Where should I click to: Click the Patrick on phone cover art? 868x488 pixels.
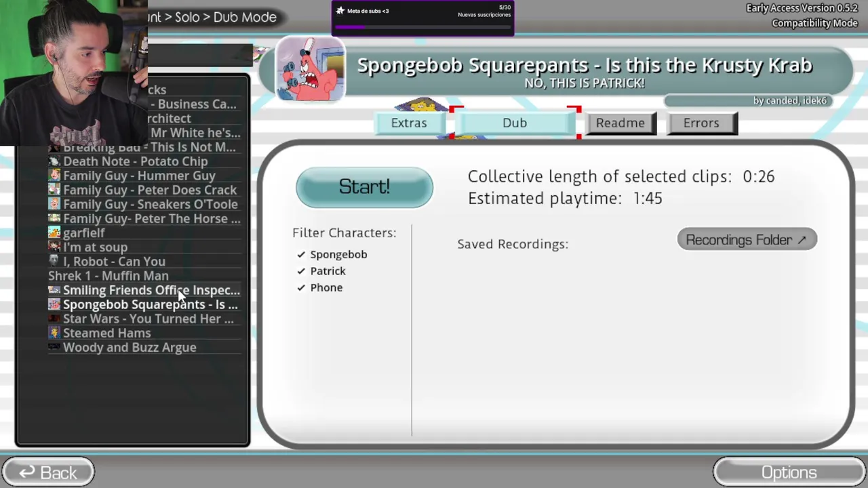[x=311, y=69]
